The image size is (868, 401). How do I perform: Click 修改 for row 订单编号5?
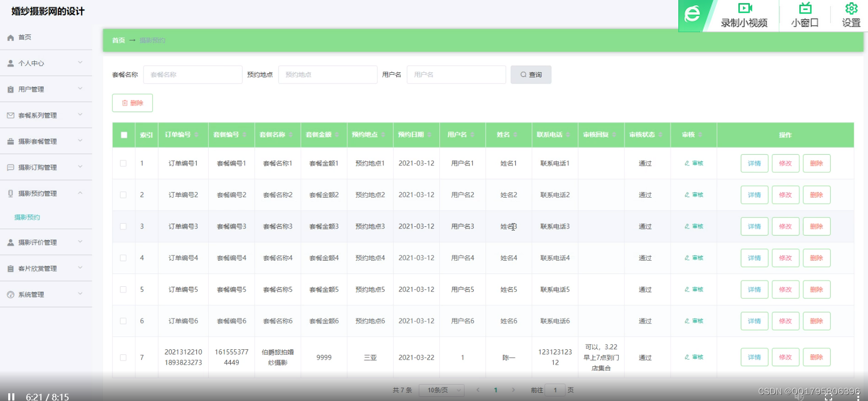pos(785,289)
